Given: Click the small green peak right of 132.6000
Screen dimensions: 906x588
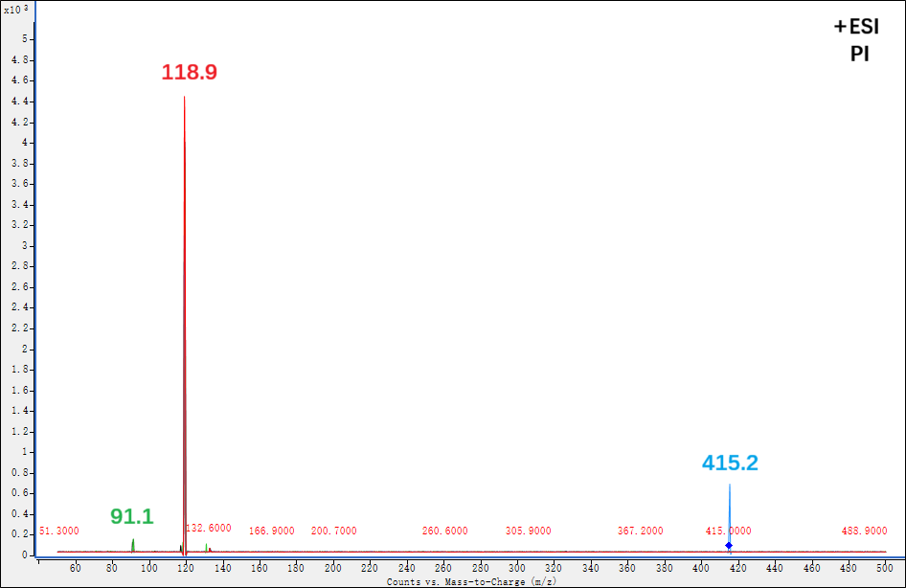Looking at the screenshot, I should click(207, 548).
